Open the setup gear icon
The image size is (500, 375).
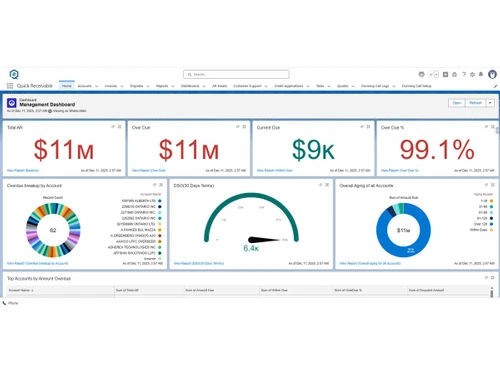click(x=472, y=74)
